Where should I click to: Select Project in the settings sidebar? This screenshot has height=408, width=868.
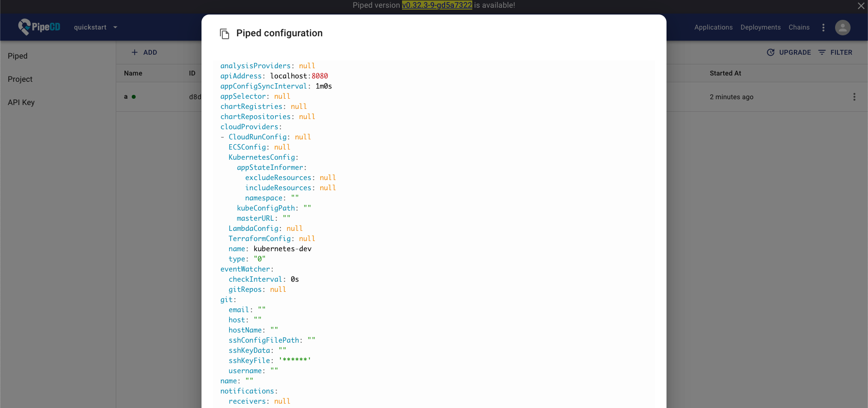[58, 79]
